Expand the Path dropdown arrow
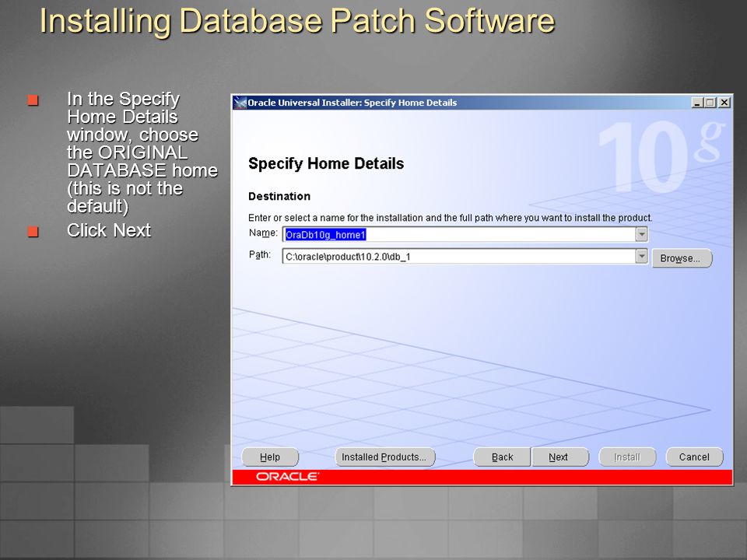 tap(641, 256)
